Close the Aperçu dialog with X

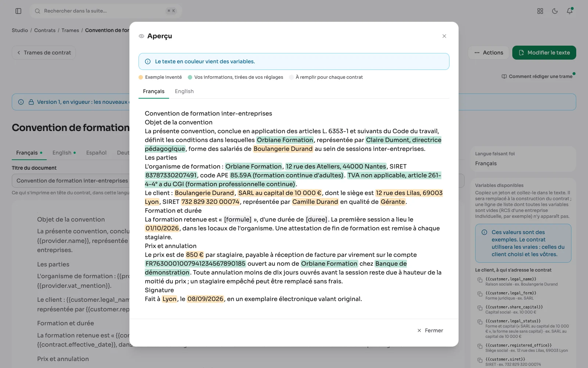pyautogui.click(x=444, y=36)
